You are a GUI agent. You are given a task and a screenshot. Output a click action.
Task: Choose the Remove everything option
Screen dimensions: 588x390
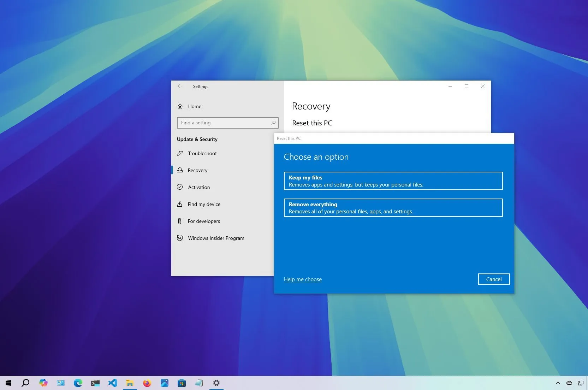coord(393,208)
